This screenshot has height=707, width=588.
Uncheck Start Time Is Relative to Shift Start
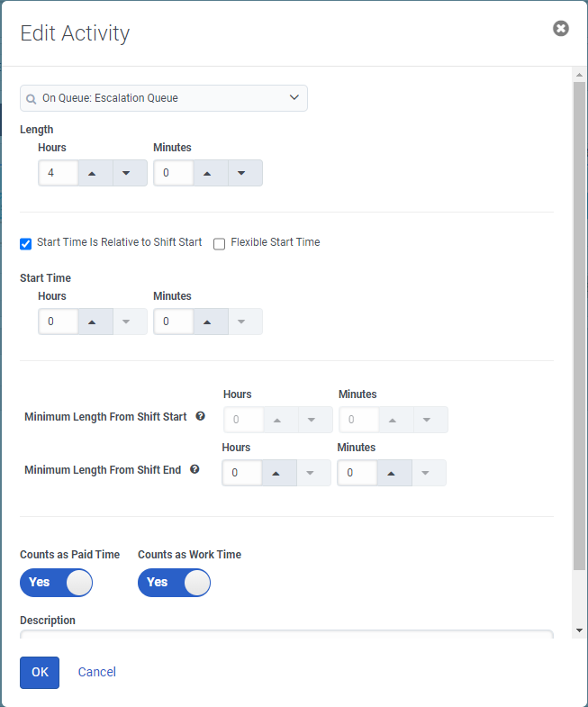[26, 243]
